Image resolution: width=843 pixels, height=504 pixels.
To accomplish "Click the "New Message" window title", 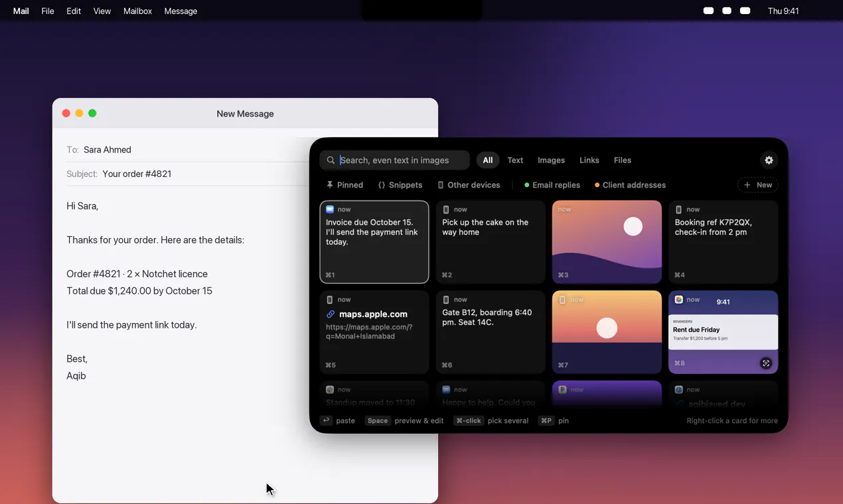I will coord(245,114).
